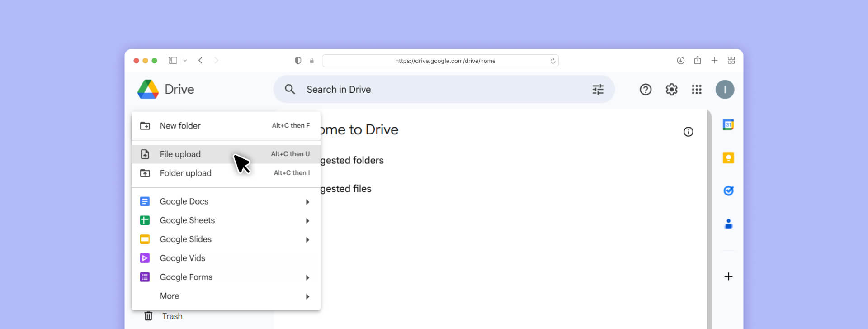This screenshot has width=868, height=329.
Task: Select Google Vids menu entry
Action: pyautogui.click(x=226, y=258)
